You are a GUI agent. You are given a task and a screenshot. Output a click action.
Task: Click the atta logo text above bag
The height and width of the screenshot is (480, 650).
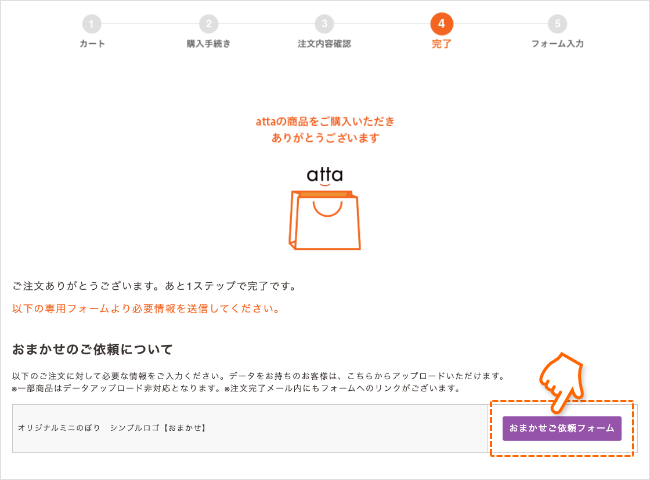[325, 175]
